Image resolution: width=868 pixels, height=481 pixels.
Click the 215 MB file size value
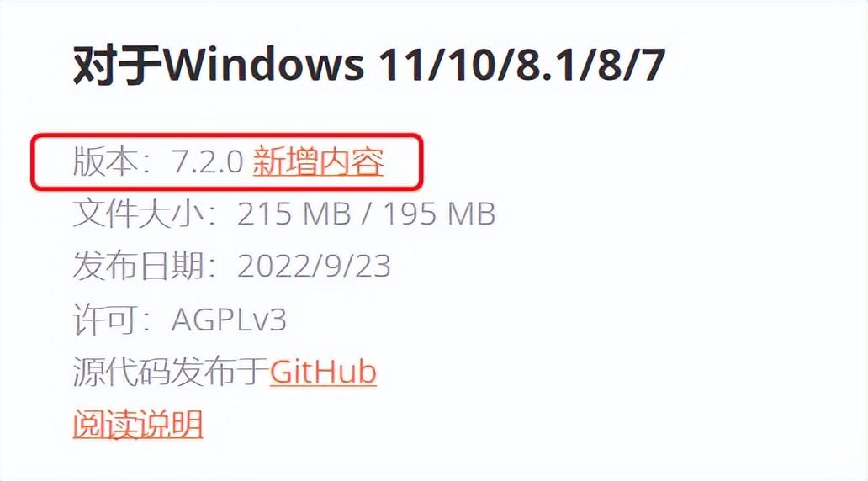click(294, 214)
